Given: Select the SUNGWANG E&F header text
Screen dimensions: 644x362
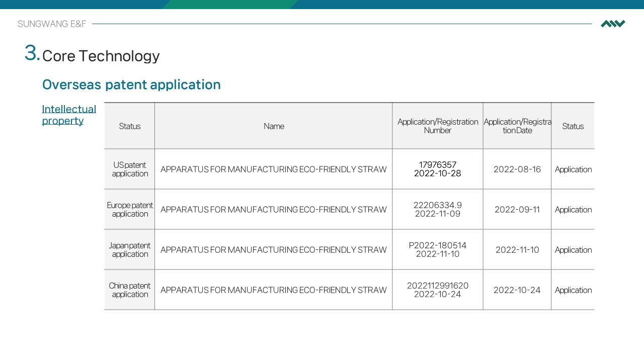Looking at the screenshot, I should click(52, 24).
